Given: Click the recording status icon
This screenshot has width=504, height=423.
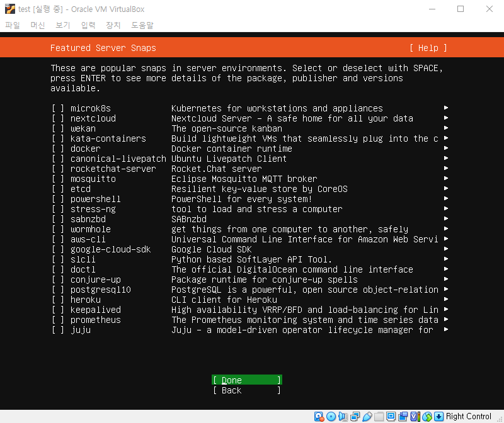Looking at the screenshot, I should point(403,417).
